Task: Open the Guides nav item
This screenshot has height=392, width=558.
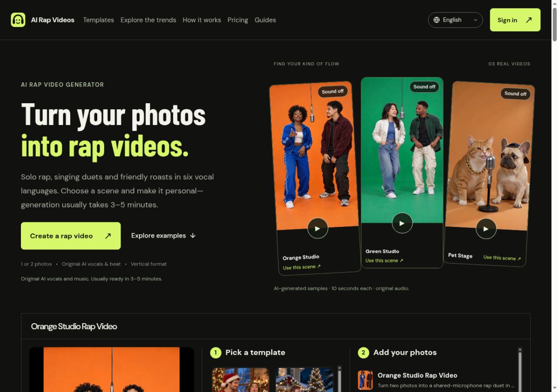Action: tap(265, 20)
